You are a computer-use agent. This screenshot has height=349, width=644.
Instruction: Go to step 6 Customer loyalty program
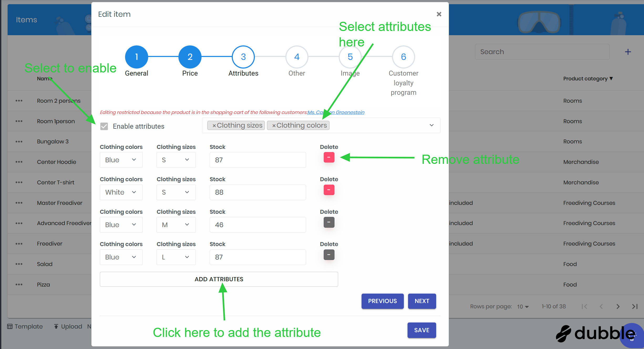pos(403,57)
